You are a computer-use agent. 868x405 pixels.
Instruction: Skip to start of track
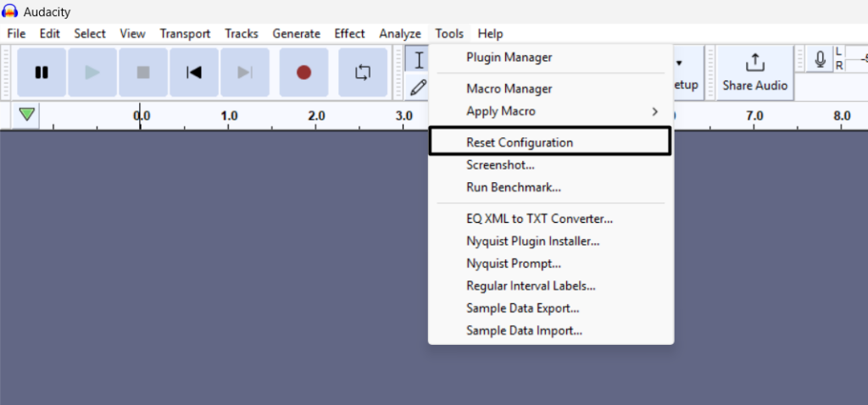[194, 72]
